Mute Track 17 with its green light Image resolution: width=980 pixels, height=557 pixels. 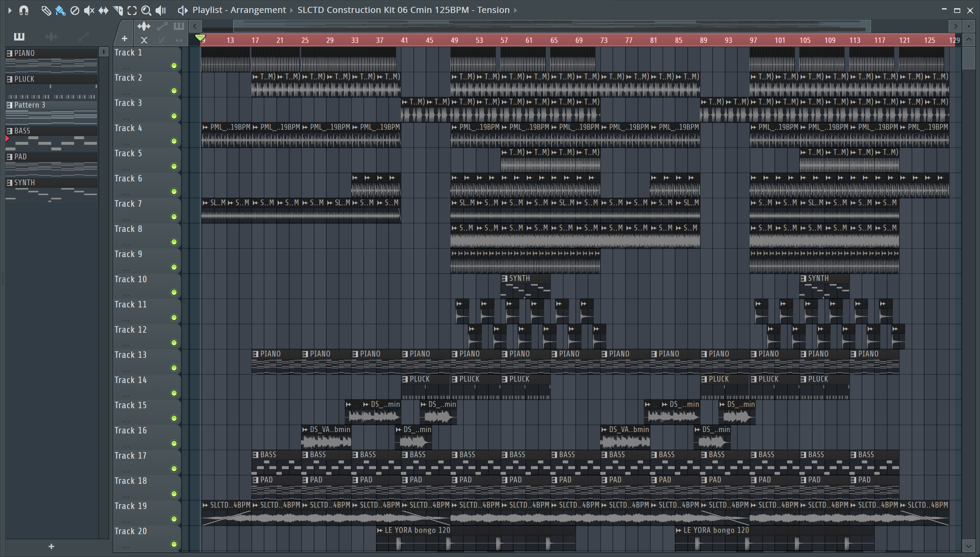coord(174,468)
